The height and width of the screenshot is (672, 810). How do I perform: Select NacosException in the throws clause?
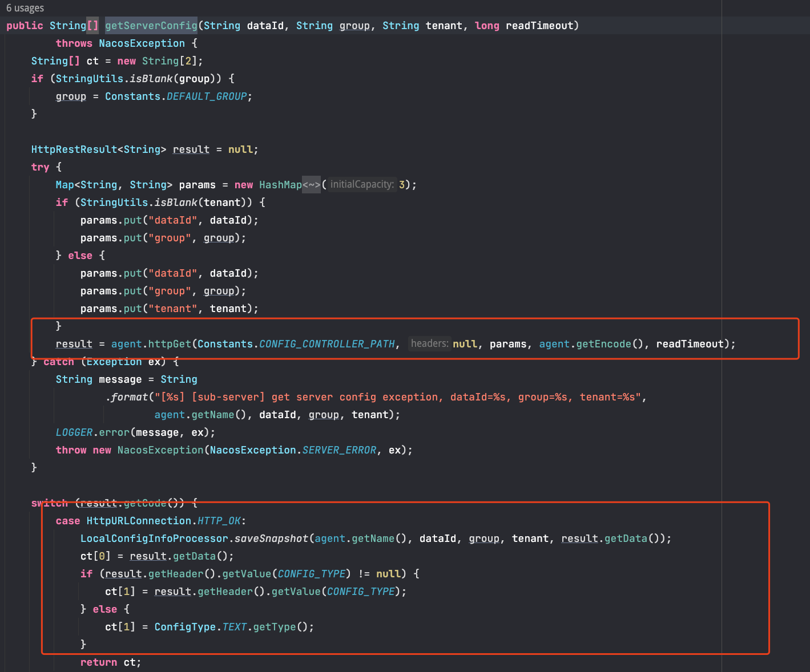pyautogui.click(x=142, y=43)
